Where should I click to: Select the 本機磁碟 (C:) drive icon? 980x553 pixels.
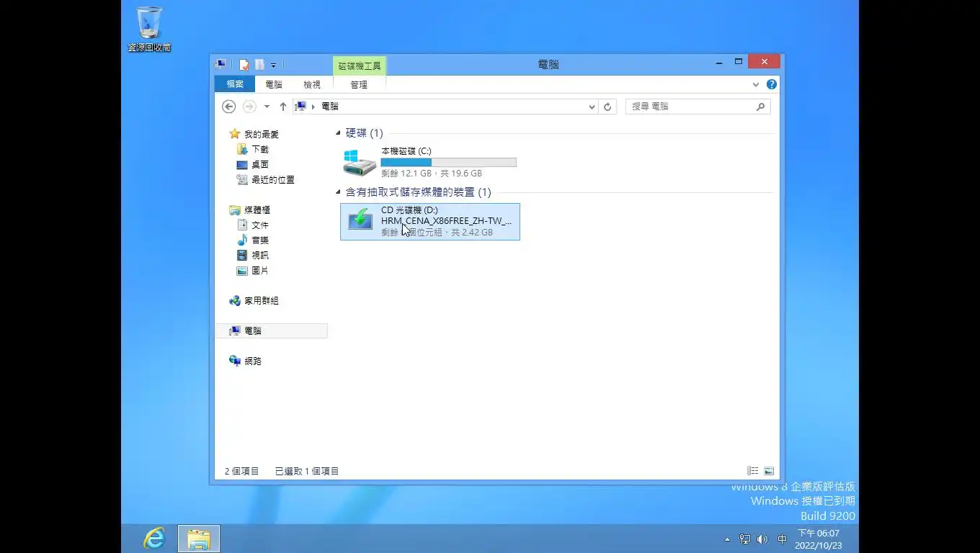click(359, 163)
